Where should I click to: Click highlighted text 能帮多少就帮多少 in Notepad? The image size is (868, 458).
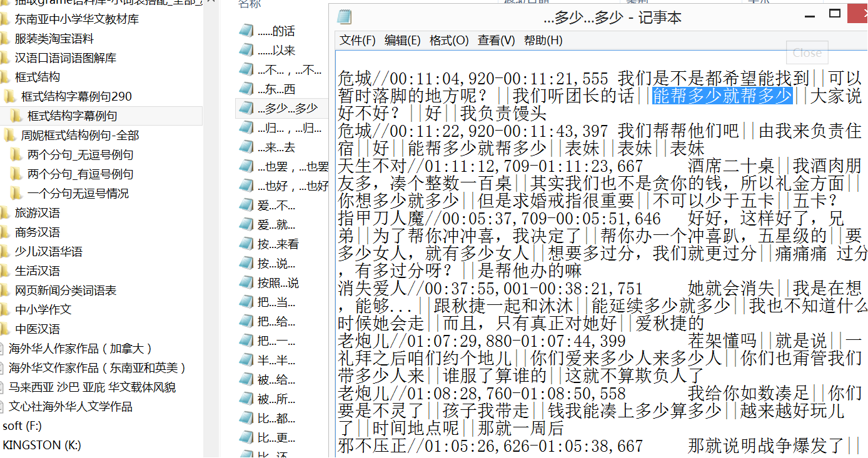pos(722,96)
